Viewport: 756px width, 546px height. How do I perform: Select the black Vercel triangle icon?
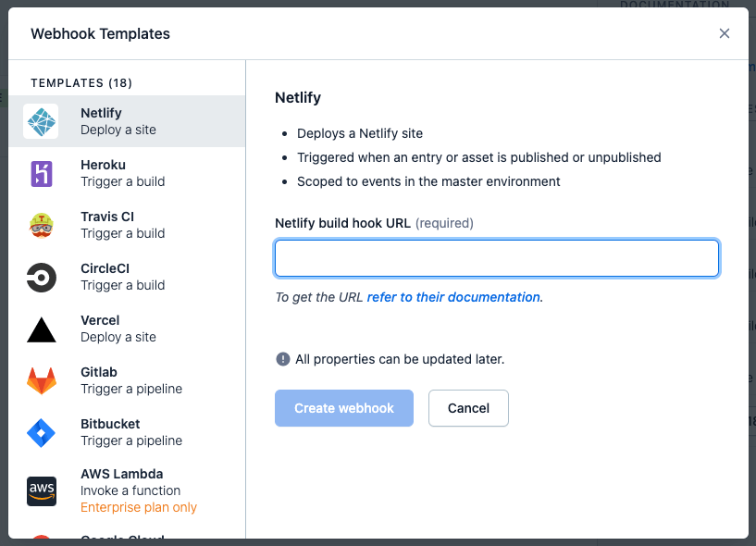coord(42,330)
